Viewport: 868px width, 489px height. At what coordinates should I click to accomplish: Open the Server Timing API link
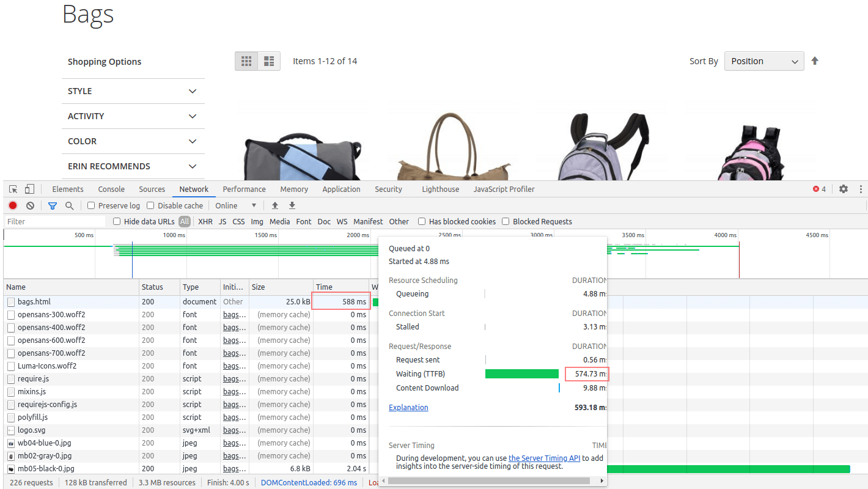(x=544, y=458)
